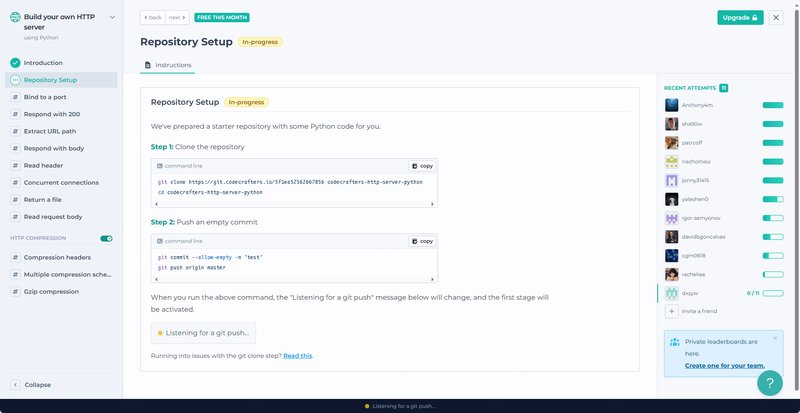Click the Upgrade button
Screen dimensions: 800x413
tap(739, 17)
